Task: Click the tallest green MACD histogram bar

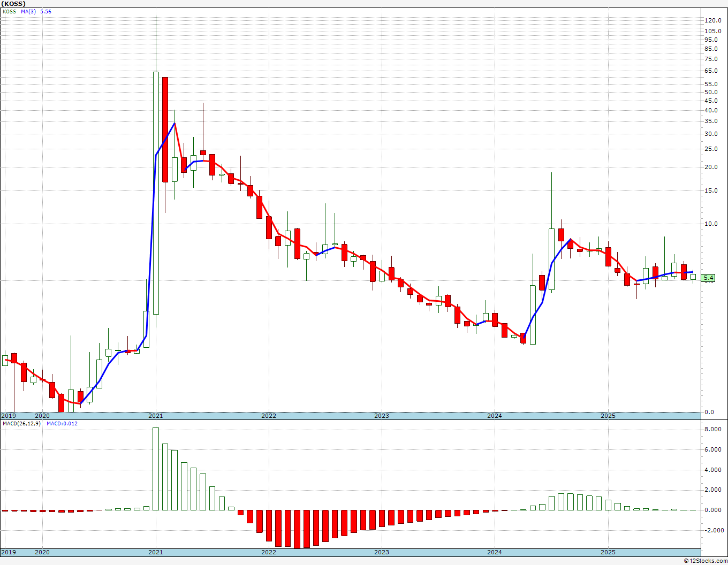Action: click(156, 469)
